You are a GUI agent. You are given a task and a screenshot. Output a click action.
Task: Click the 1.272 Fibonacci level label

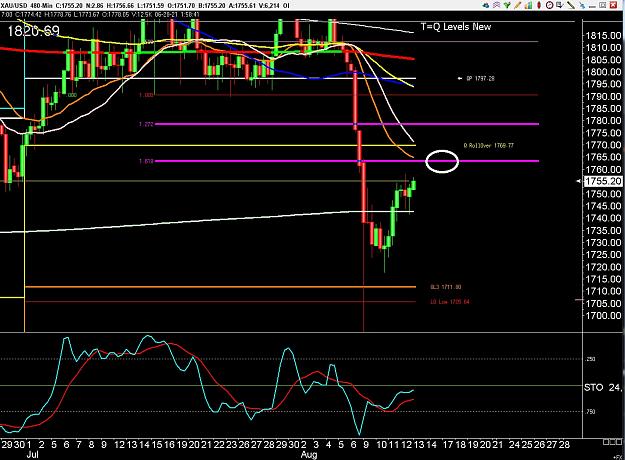pyautogui.click(x=146, y=124)
